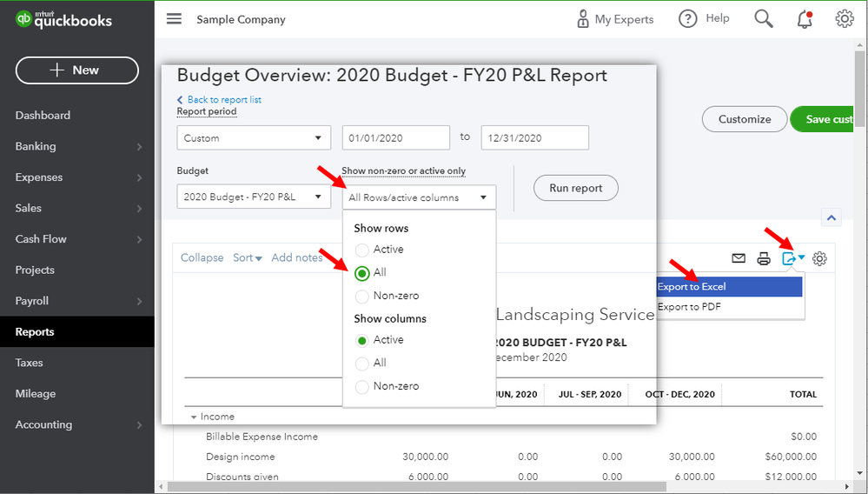Open My Experts

pos(614,19)
